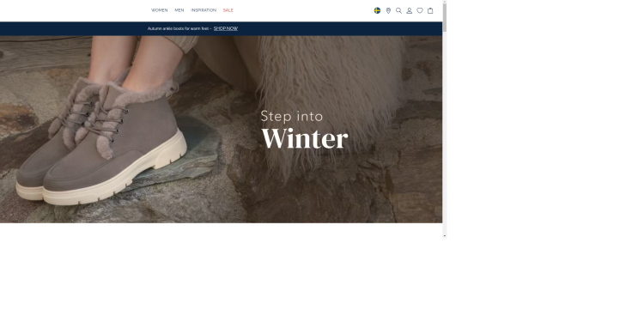Click 'Autumn ankle boots for warm feet' text
This screenshot has width=644, height=322.
pos(178,28)
